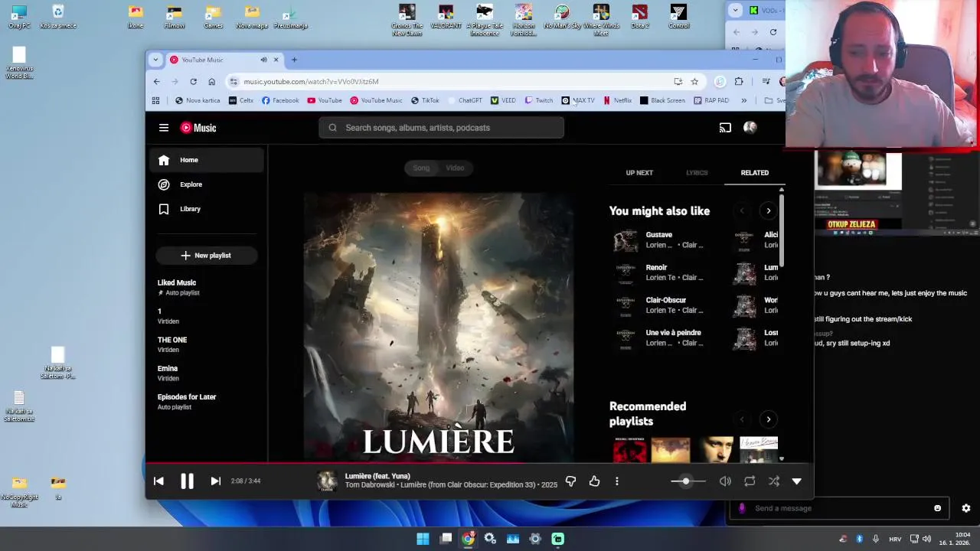980x551 pixels.
Task: Click the Lumière album artwork
Action: click(x=439, y=327)
